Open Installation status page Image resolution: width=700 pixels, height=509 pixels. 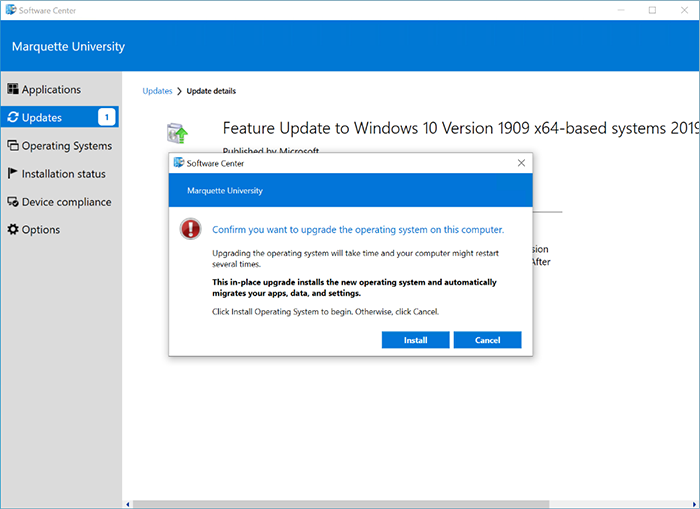point(63,174)
